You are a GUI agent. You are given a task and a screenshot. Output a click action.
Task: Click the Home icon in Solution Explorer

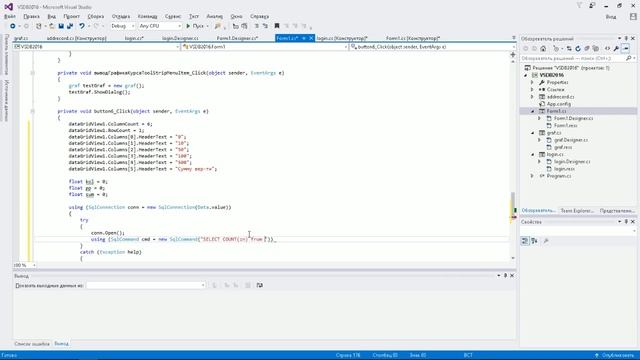point(543,49)
